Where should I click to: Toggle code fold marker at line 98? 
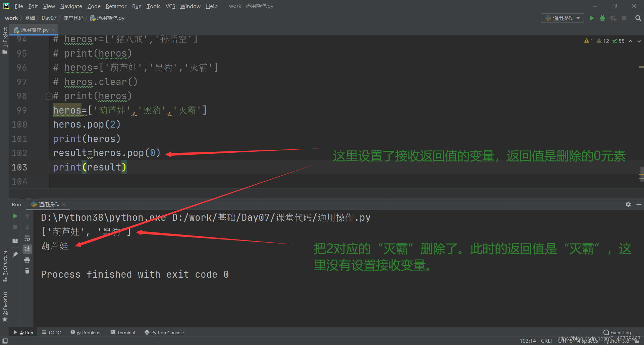[x=49, y=96]
